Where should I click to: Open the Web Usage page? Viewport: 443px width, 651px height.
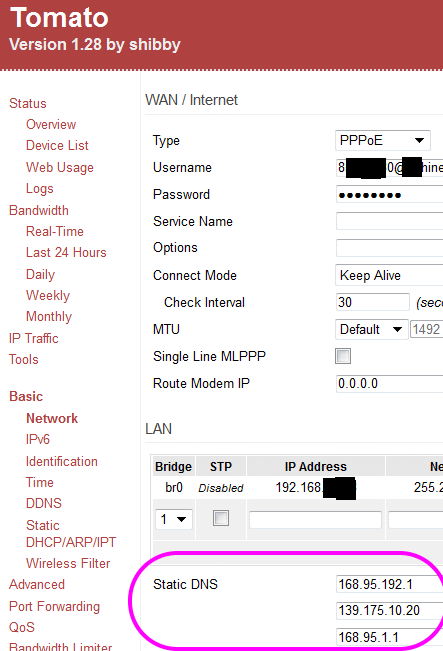click(60, 167)
